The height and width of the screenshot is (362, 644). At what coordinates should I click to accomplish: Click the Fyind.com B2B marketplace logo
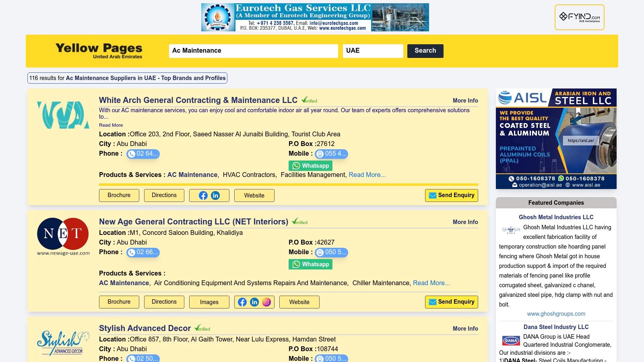click(580, 17)
